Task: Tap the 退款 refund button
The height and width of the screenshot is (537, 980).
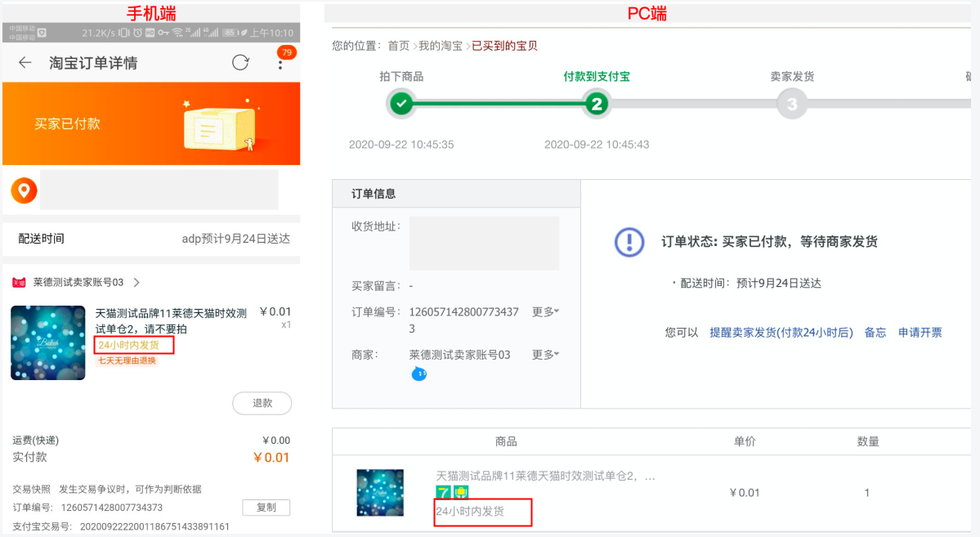Action: (262, 403)
